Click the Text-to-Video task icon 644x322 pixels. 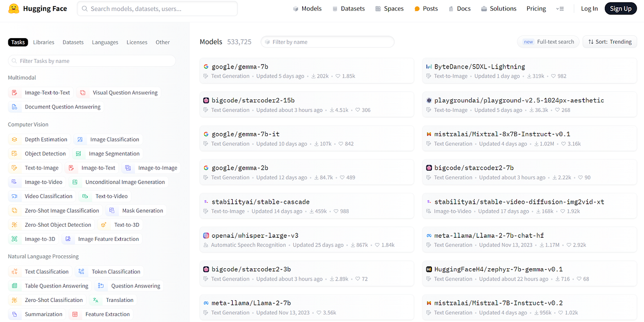pos(85,196)
